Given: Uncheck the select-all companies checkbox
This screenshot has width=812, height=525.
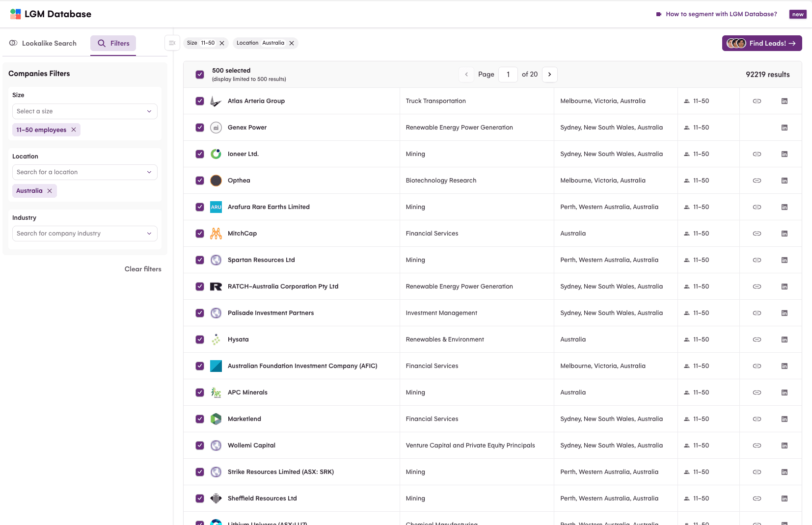Looking at the screenshot, I should pyautogui.click(x=200, y=74).
